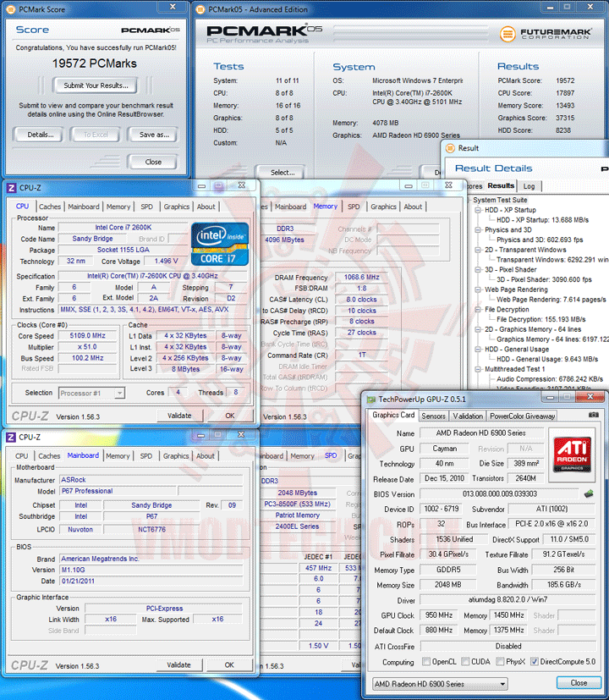
Task: Open the Validation tab in GPU-Z
Action: click(x=468, y=416)
